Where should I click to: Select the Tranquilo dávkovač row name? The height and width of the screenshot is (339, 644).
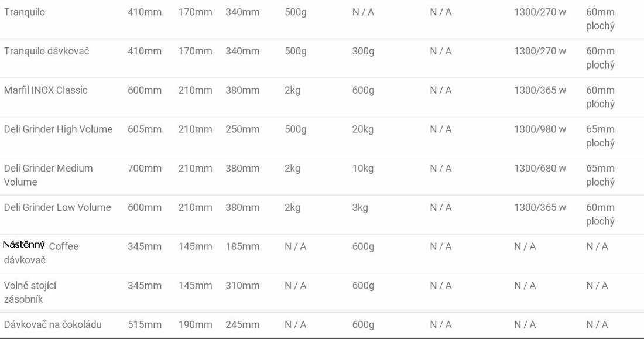(x=46, y=52)
